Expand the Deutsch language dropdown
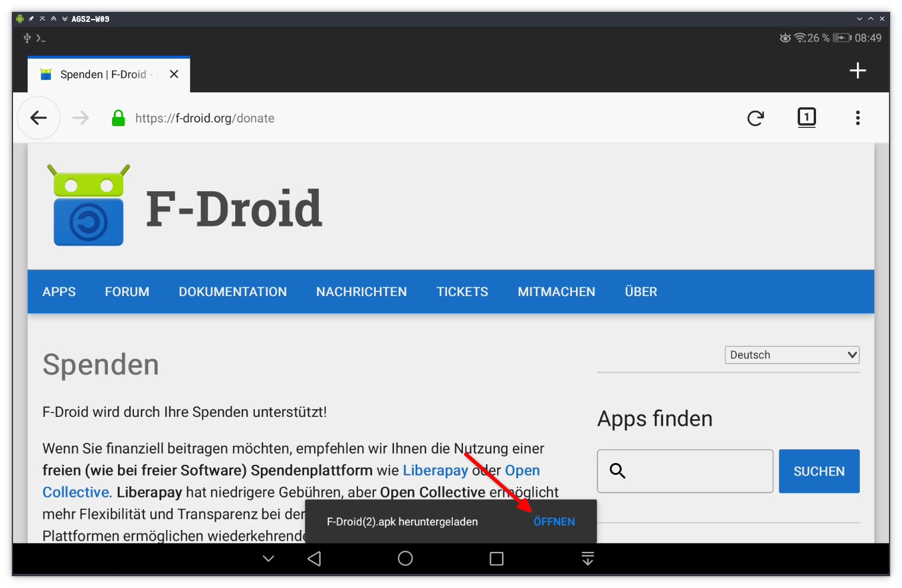Viewport: 902px width, 588px height. click(792, 355)
